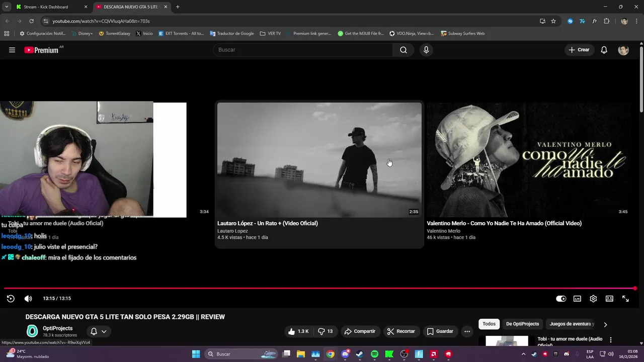
Task: Open options for the Tobi sidebar video
Action: (611, 340)
